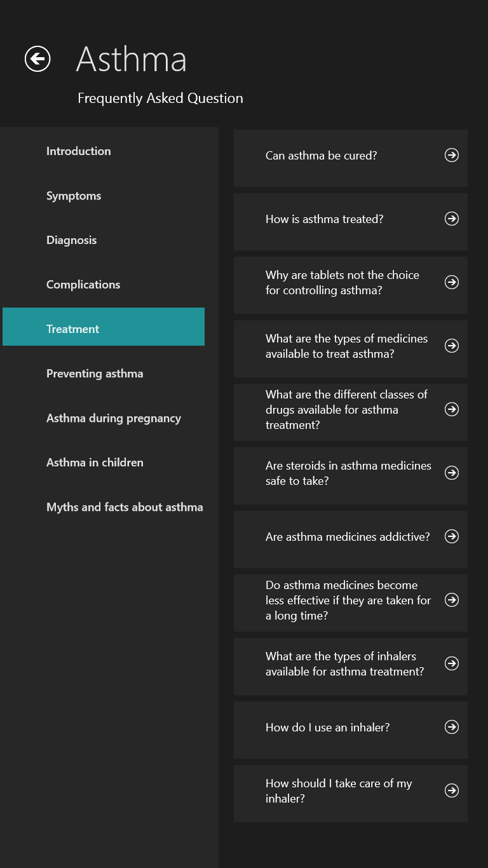Image resolution: width=488 pixels, height=868 pixels.
Task: Click arrow icon next to 'How is asthma treated?'
Action: click(452, 219)
